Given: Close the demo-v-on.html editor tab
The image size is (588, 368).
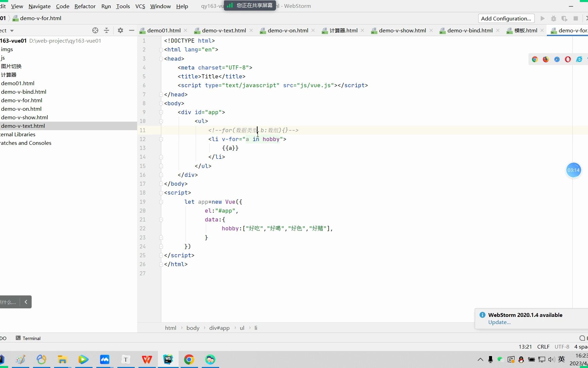Looking at the screenshot, I should coord(313,30).
